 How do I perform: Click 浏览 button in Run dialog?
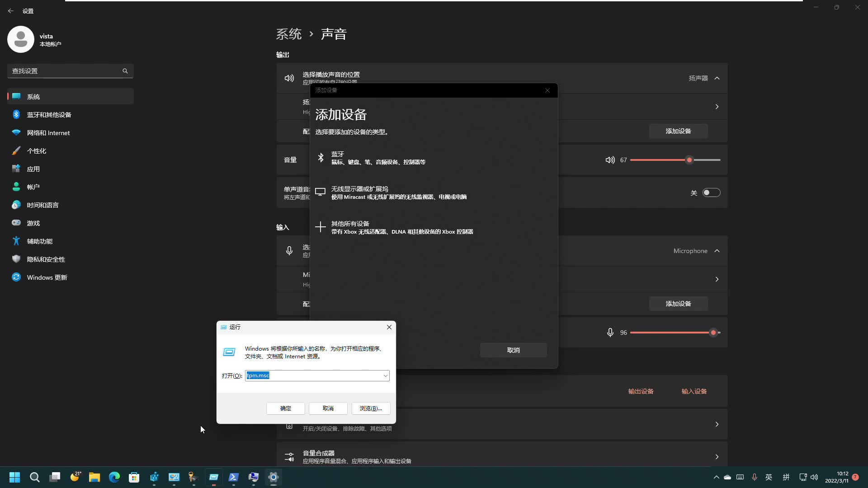tap(371, 408)
